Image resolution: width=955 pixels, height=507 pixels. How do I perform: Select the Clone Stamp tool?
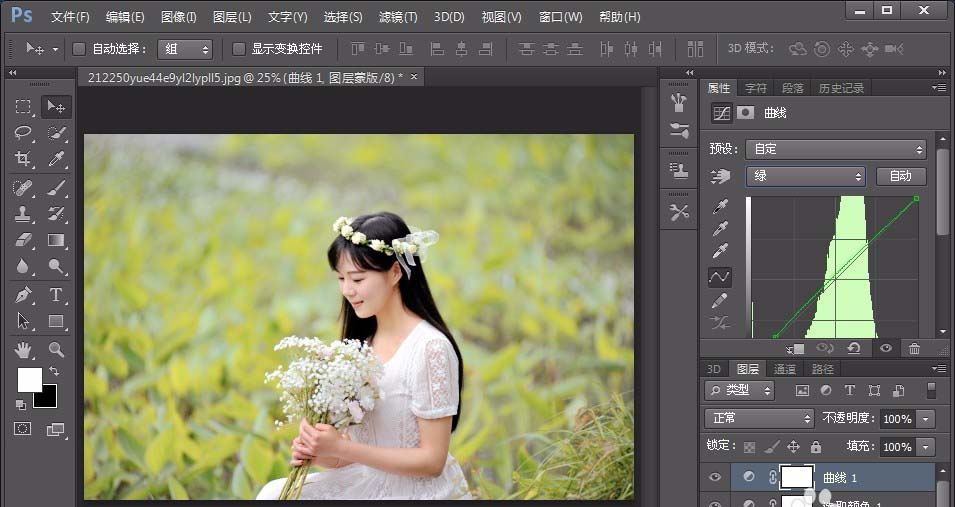click(23, 214)
